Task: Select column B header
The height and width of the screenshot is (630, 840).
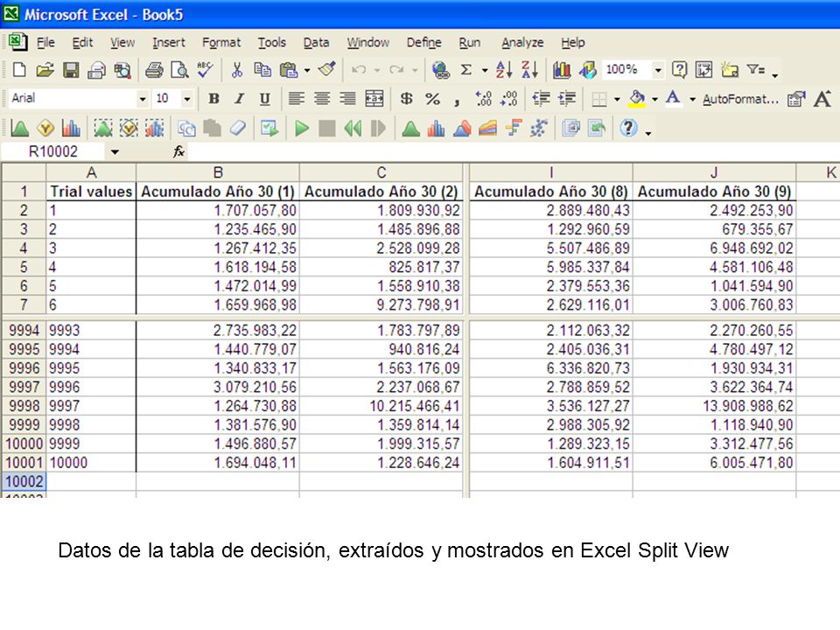Action: click(218, 172)
